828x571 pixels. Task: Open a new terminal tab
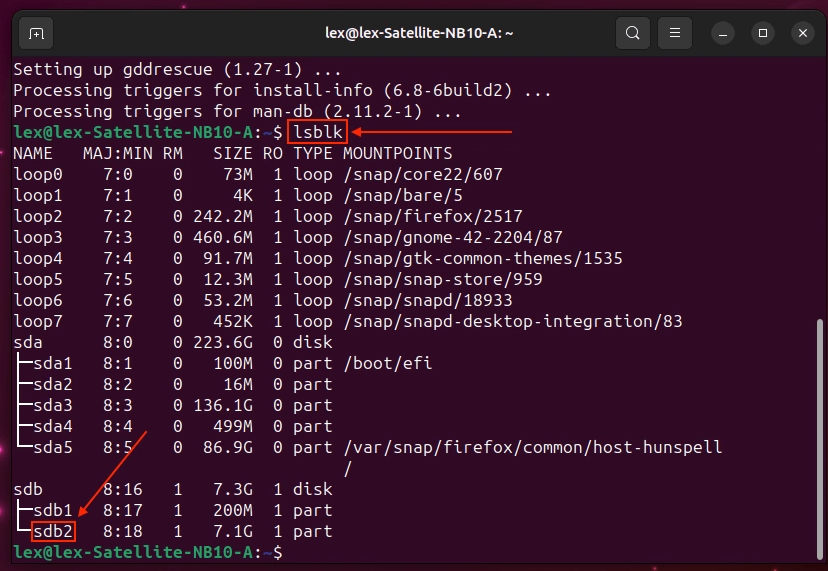36,33
